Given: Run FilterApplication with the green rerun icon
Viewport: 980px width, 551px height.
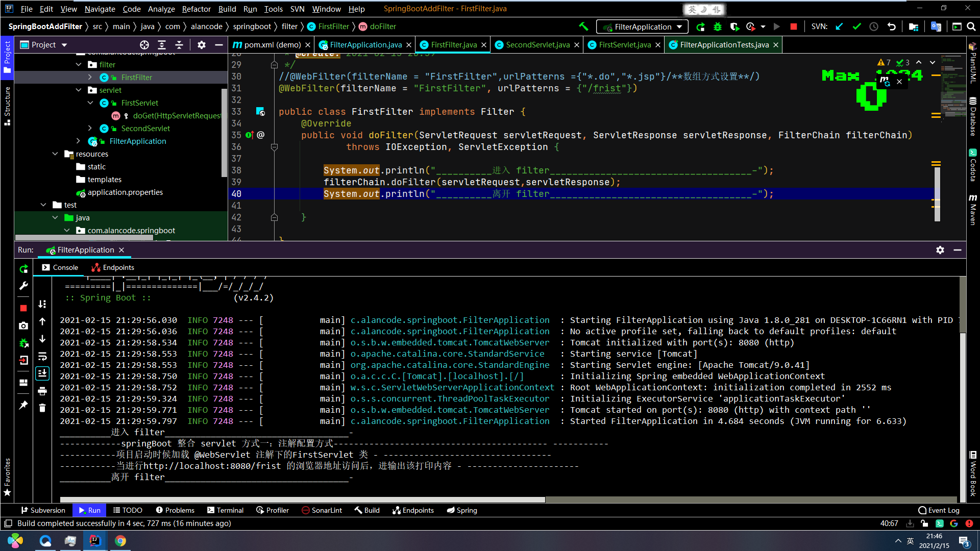Looking at the screenshot, I should pyautogui.click(x=701, y=27).
